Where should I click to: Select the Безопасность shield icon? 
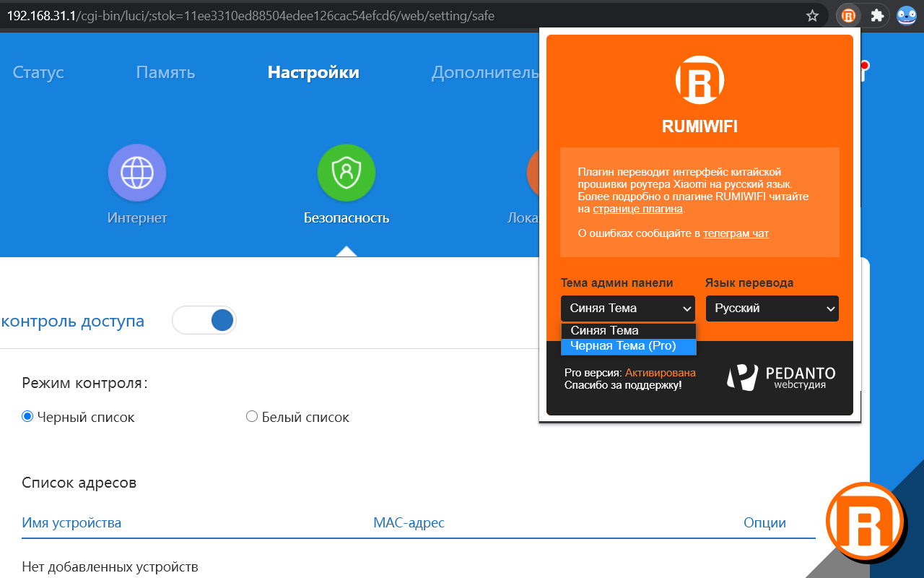pyautogui.click(x=346, y=173)
